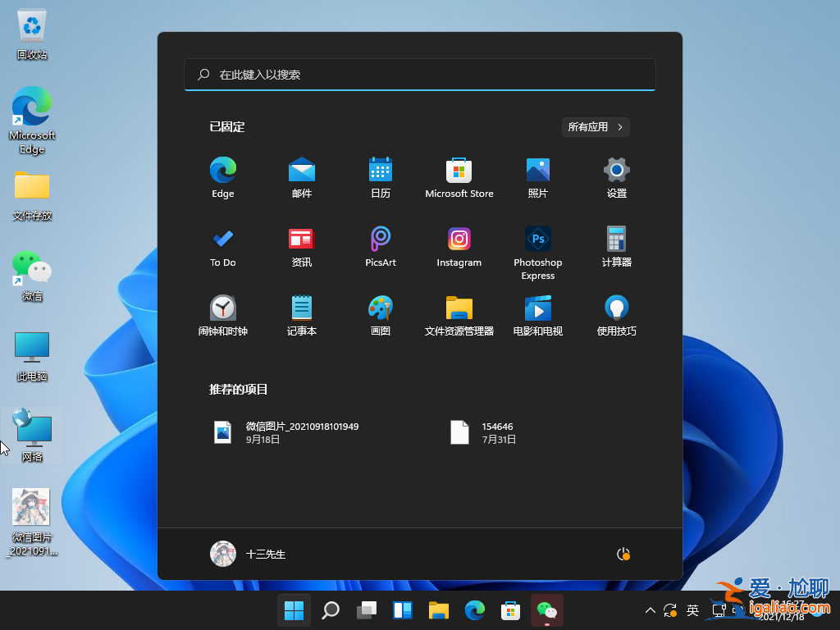
Task: Open 闹钟和时钟 (Alarms & Clock)
Action: pos(222,316)
